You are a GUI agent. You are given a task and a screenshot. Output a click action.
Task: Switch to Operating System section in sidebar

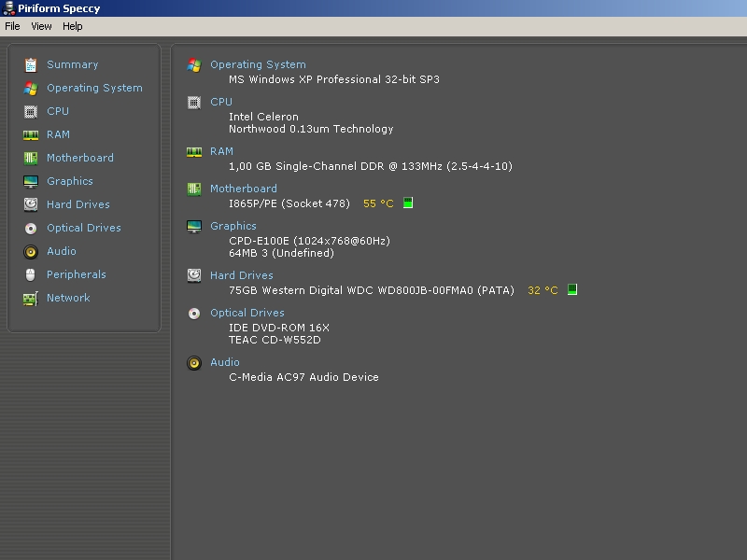point(94,88)
